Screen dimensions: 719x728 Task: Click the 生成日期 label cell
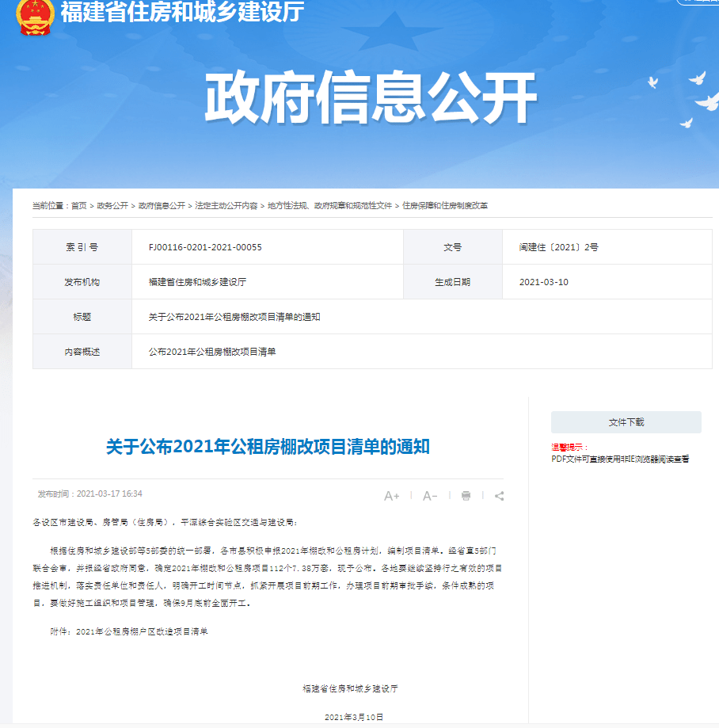click(x=453, y=282)
